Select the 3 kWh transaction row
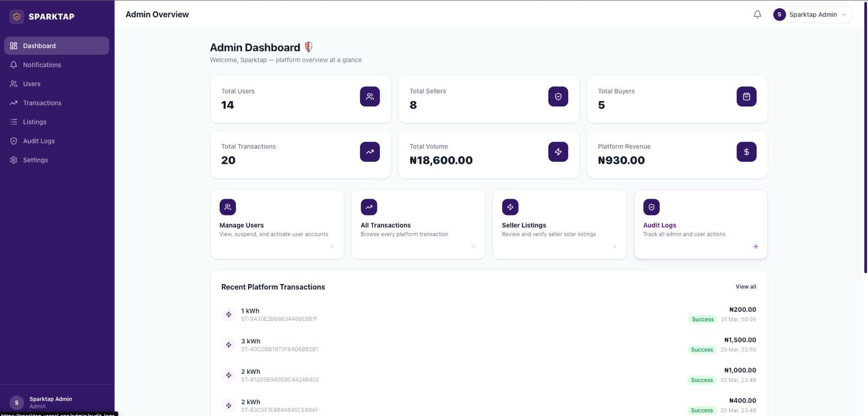The height and width of the screenshot is (416, 868). click(x=489, y=345)
